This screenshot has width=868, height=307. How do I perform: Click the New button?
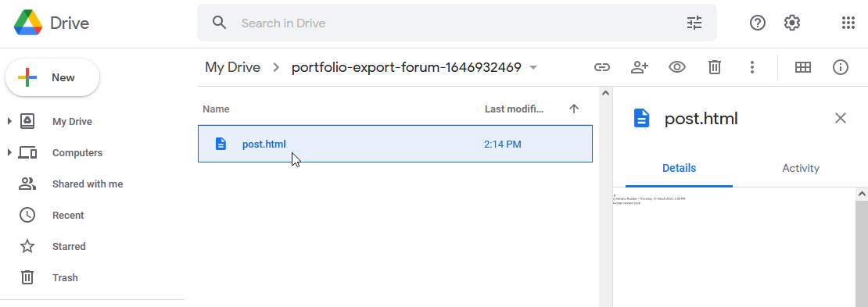(52, 77)
